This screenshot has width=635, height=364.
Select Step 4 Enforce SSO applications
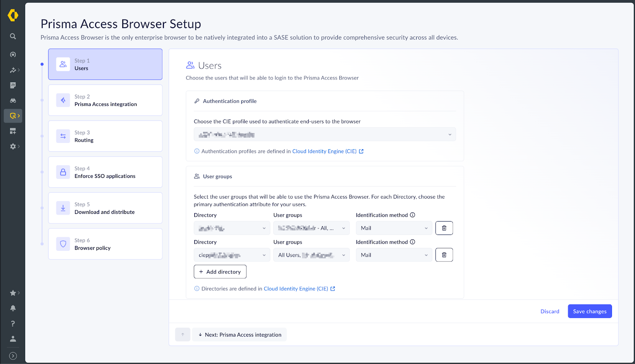(x=105, y=172)
